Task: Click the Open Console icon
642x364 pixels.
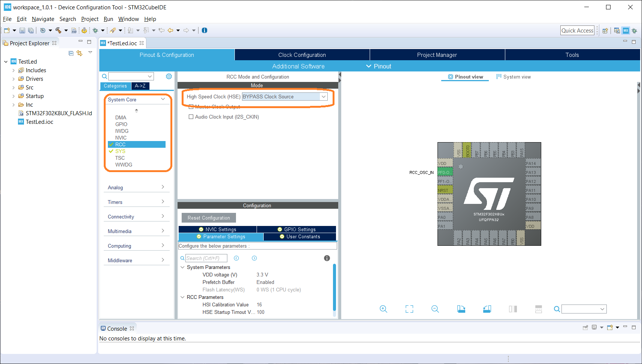Action: click(609, 327)
